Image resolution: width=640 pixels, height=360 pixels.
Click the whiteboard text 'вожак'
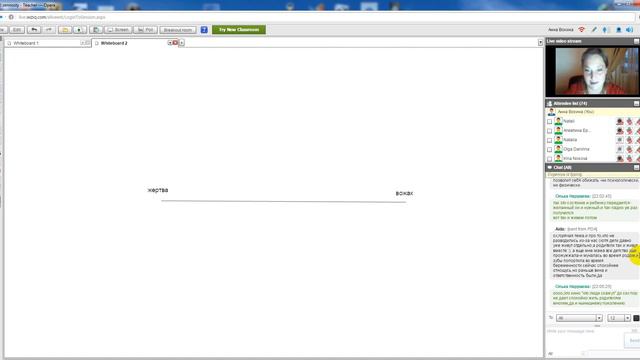pyautogui.click(x=404, y=193)
